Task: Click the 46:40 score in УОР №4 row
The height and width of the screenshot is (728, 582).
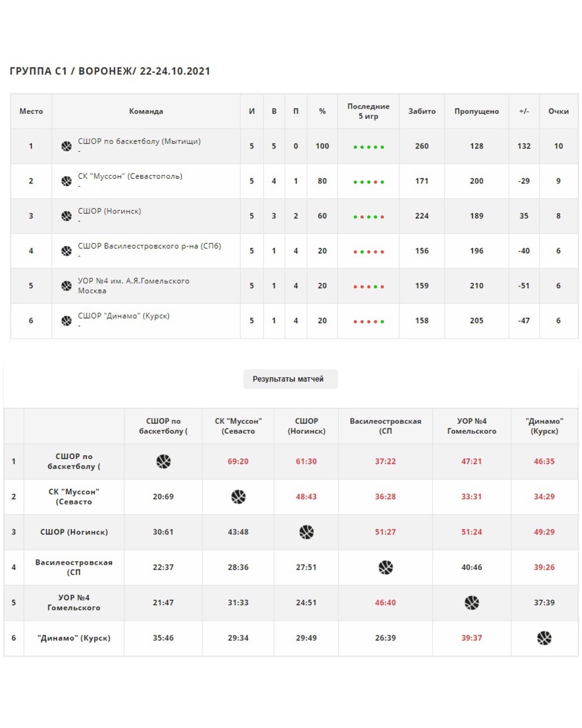Action: (x=385, y=602)
